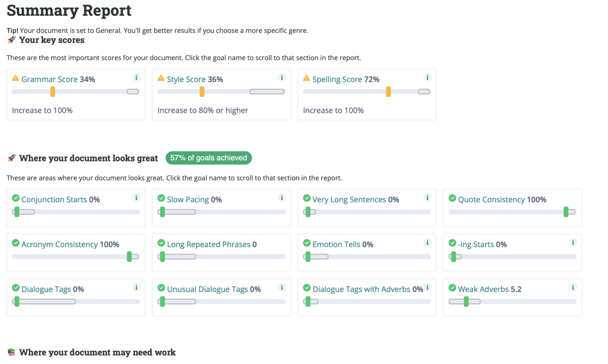
Task: Click the Style Score orange slider handle
Action: pyautogui.click(x=202, y=92)
